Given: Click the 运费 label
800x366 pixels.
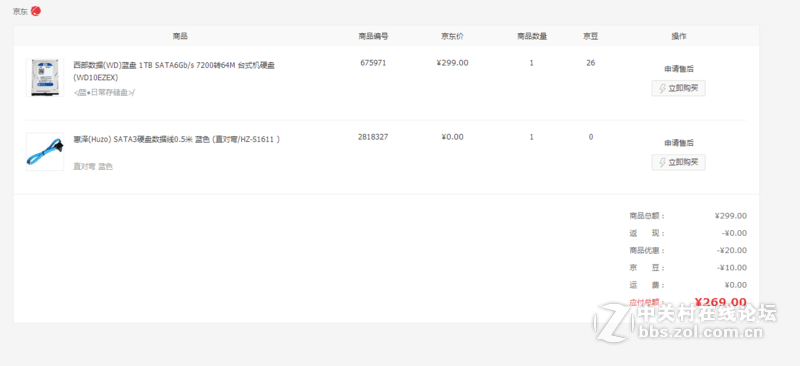Looking at the screenshot, I should 647,285.
